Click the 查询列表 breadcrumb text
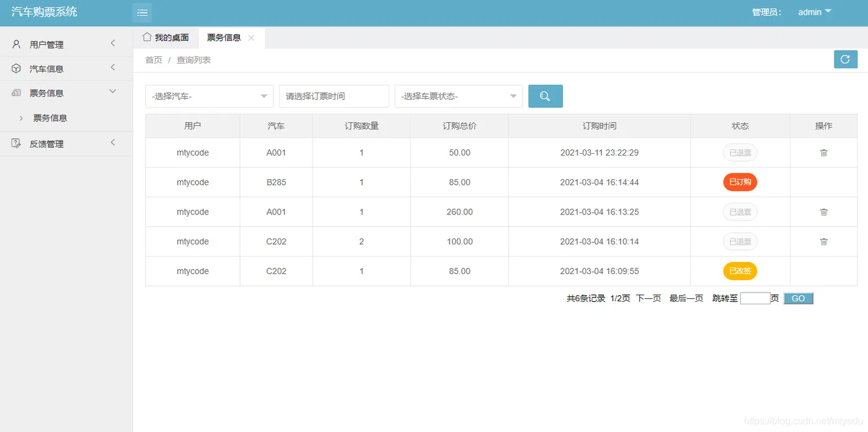Screen dimensions: 868x432 [193, 60]
